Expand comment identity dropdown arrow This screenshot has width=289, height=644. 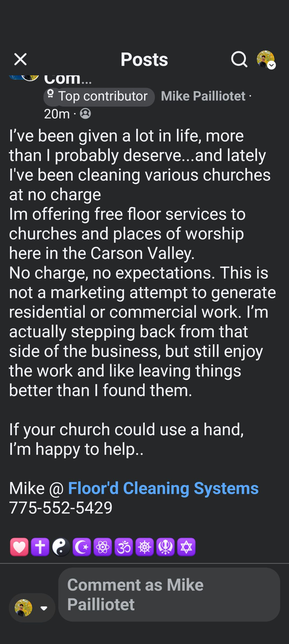[x=44, y=608]
